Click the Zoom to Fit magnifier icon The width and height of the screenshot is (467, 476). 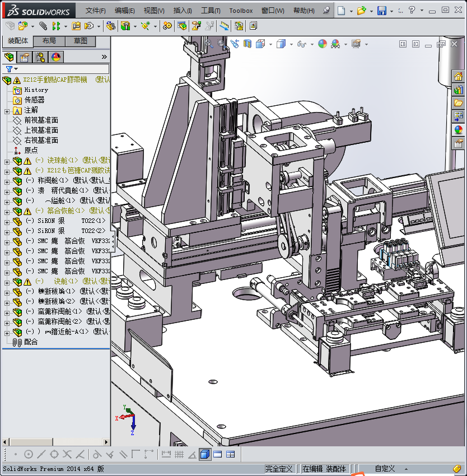(x=208, y=43)
